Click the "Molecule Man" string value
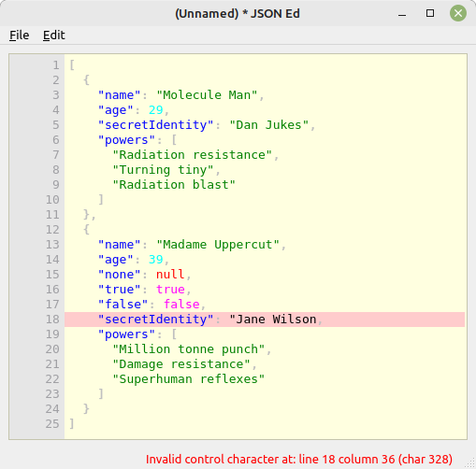Screen dimensions: 476x469 207,95
